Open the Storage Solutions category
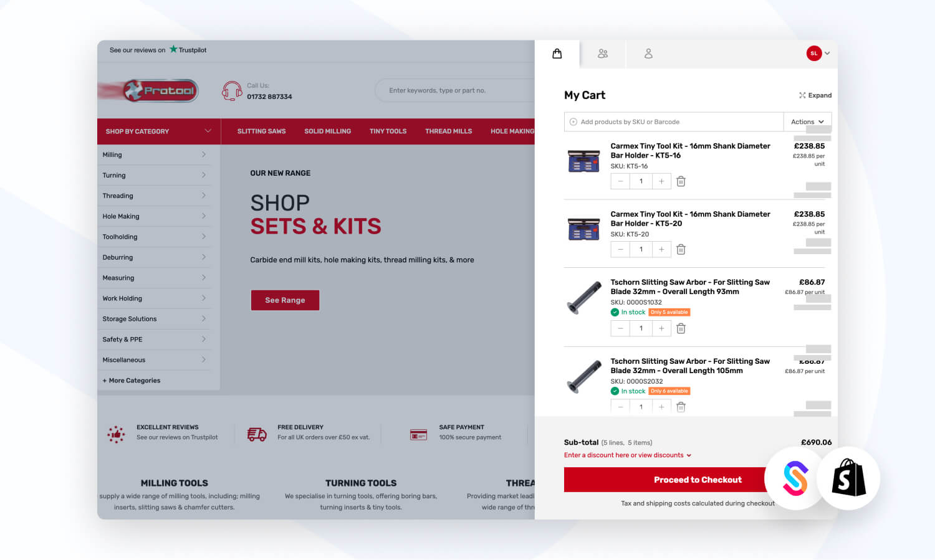The image size is (935, 560). pos(154,319)
